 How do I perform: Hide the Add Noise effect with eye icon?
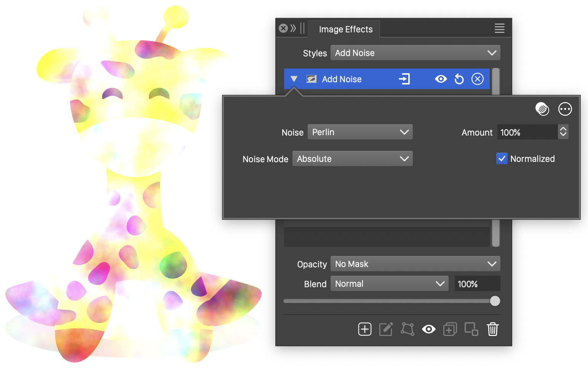pyautogui.click(x=441, y=79)
